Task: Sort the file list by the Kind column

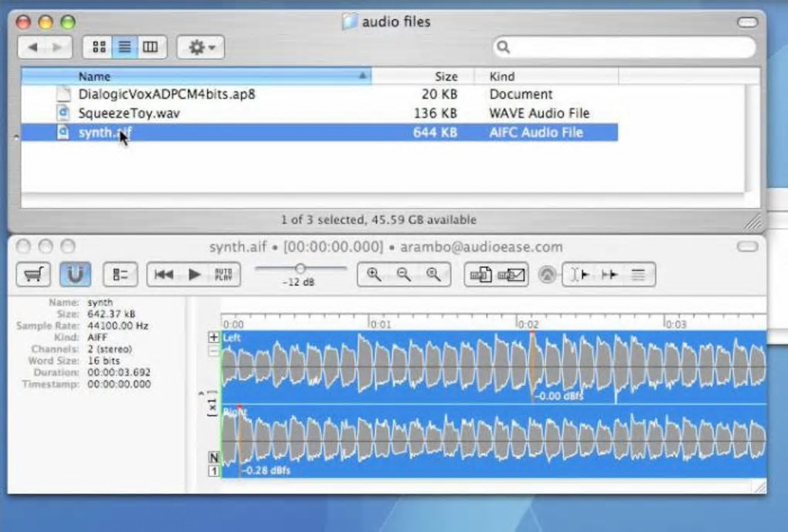Action: point(547,76)
